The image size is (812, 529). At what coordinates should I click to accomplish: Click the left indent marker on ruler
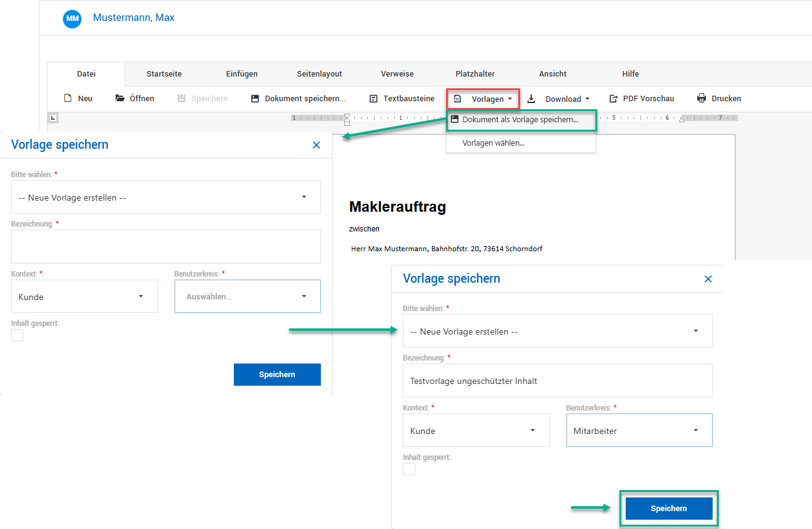click(347, 119)
